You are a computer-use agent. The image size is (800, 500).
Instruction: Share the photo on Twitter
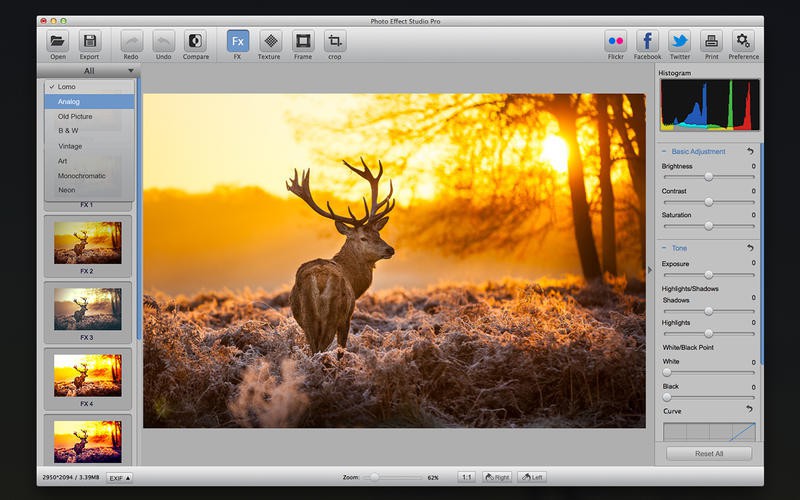(680, 41)
